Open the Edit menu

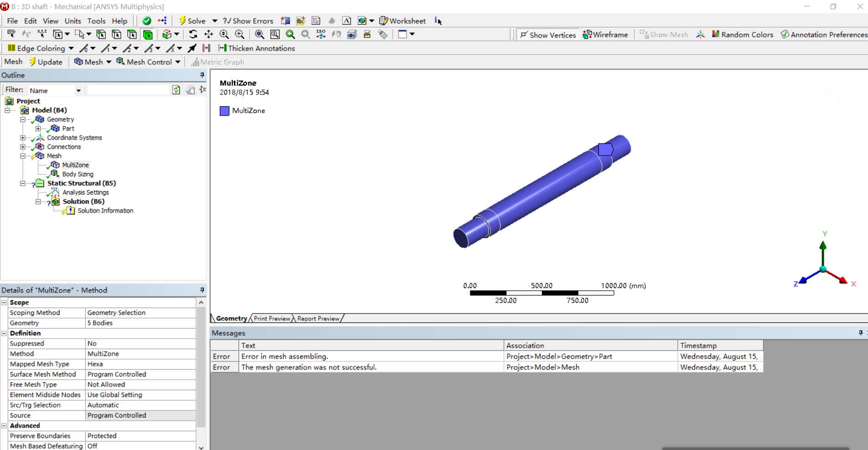coord(30,21)
